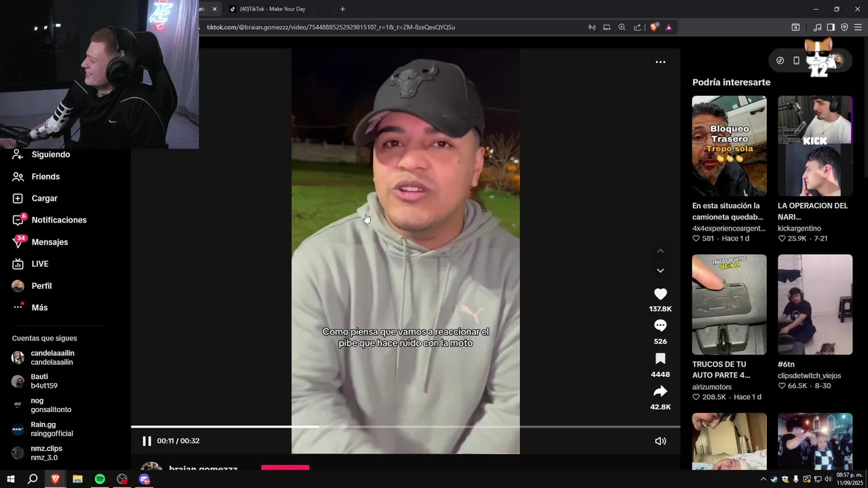
Task: Open Spotify from the taskbar
Action: [x=100, y=479]
